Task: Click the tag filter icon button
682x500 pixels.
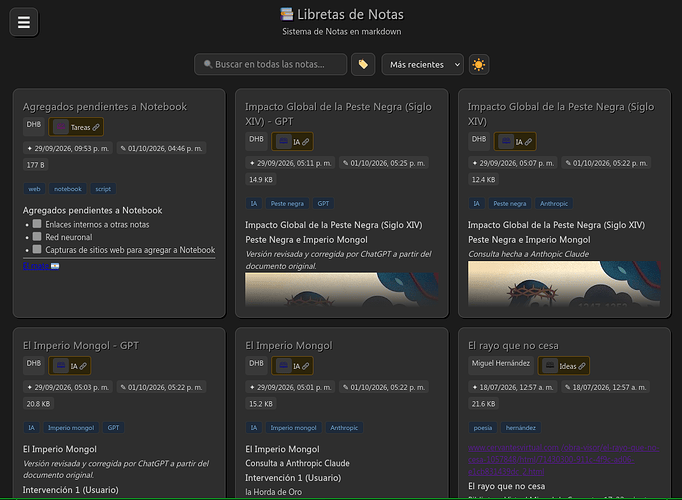Action: point(363,64)
